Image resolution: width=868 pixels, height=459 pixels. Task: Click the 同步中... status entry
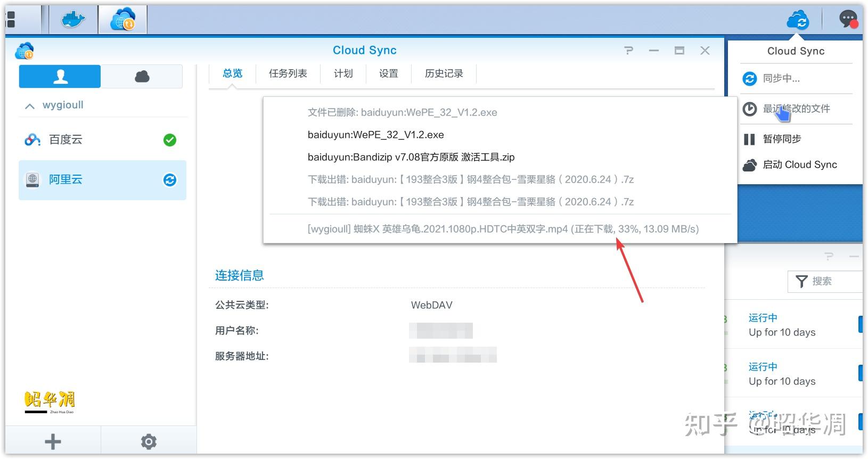(796, 79)
